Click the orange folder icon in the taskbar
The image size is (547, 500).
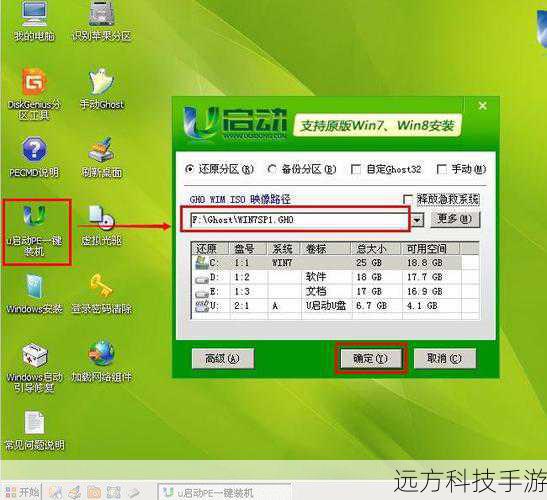point(94,492)
